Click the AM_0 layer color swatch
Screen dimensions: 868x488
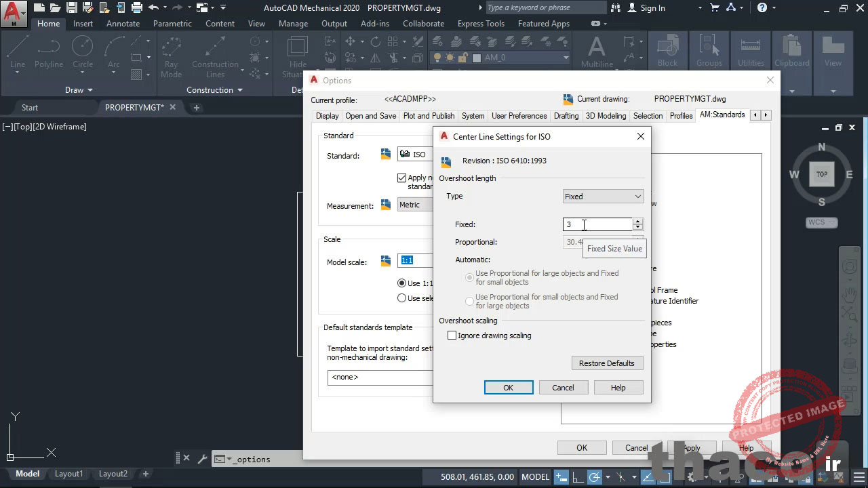(x=477, y=58)
